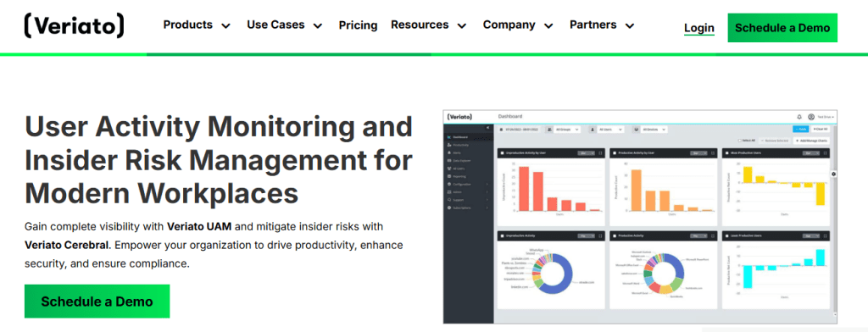Check the Productive Activity donut chart checkbox
The height and width of the screenshot is (332, 868).
pyautogui.click(x=615, y=235)
